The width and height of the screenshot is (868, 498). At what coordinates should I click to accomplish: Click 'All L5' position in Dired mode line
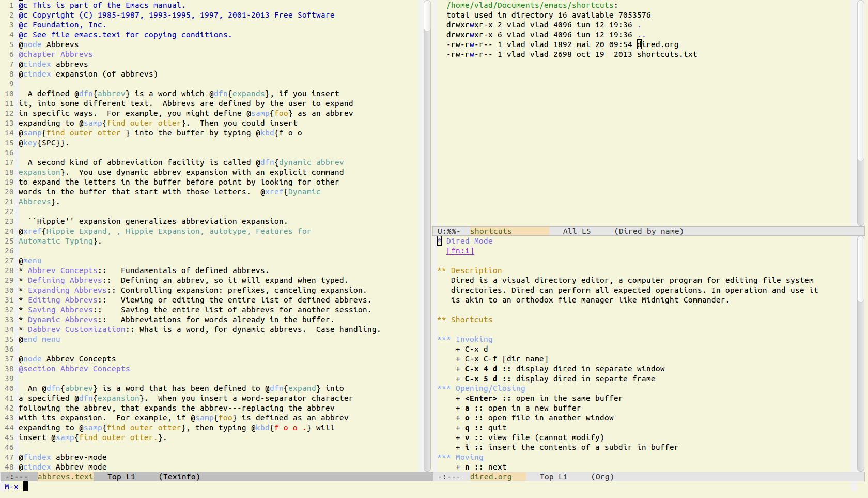(577, 231)
